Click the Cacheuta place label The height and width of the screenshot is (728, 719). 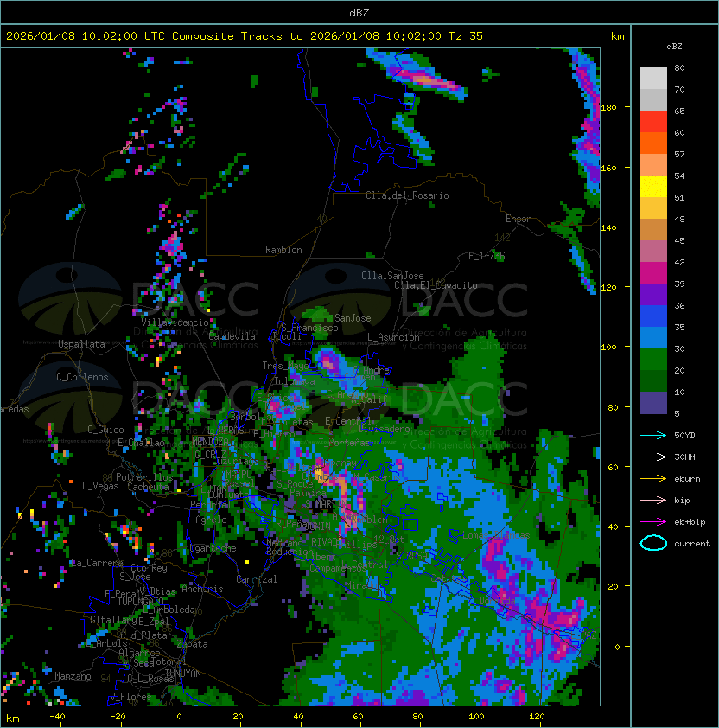click(148, 487)
